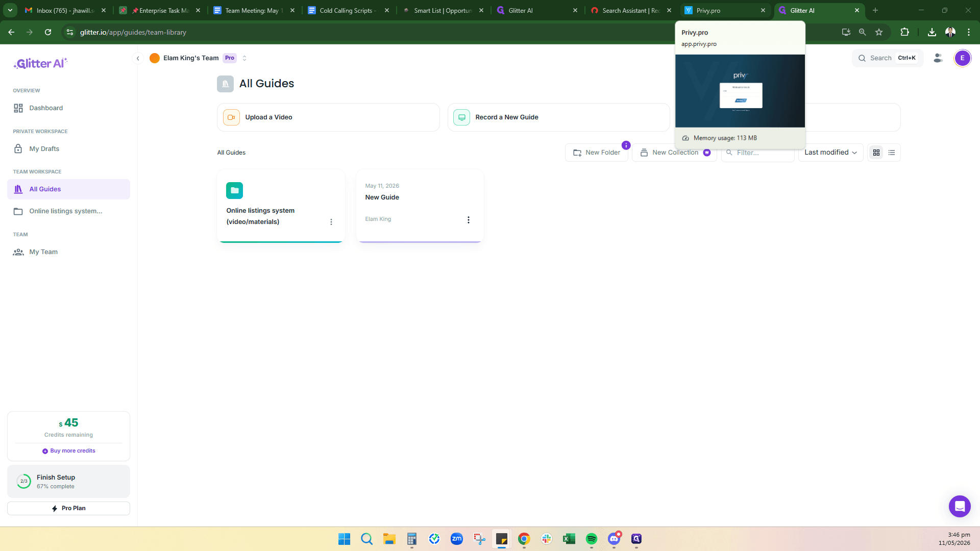This screenshot has height=551, width=980.
Task: Click Upload a Video card
Action: pyautogui.click(x=328, y=117)
